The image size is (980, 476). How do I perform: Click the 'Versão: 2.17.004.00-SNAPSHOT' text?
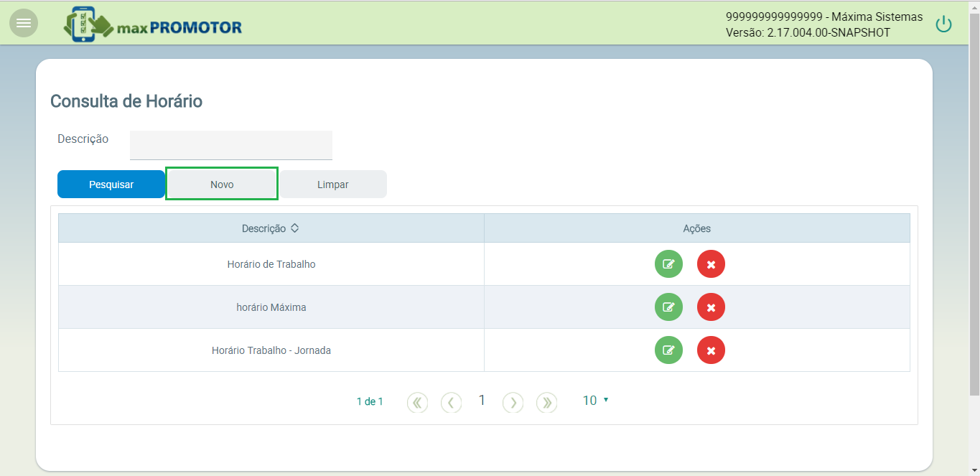pyautogui.click(x=808, y=33)
